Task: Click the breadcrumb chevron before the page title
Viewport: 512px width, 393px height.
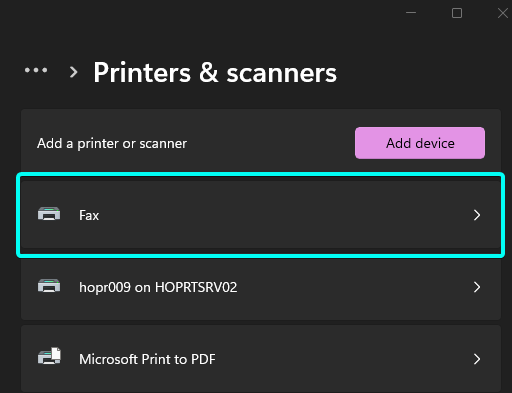Action: pos(73,72)
